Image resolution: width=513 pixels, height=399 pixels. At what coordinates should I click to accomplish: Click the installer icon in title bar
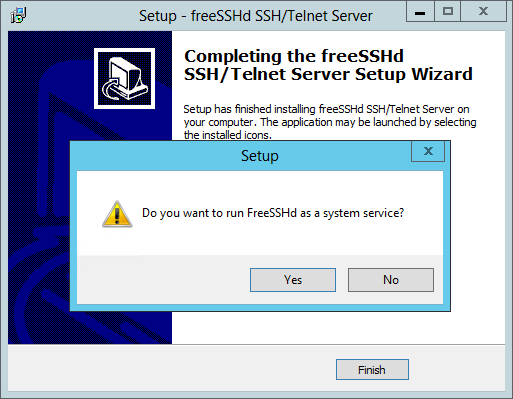pyautogui.click(x=18, y=15)
